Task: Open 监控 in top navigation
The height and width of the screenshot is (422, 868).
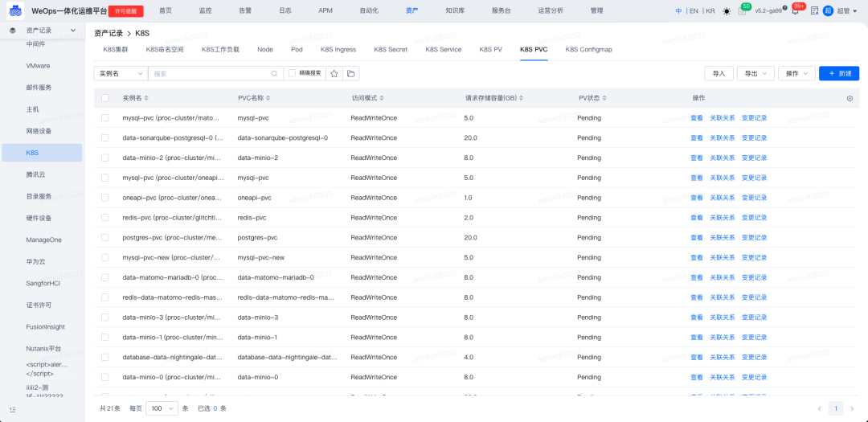Action: (x=205, y=10)
